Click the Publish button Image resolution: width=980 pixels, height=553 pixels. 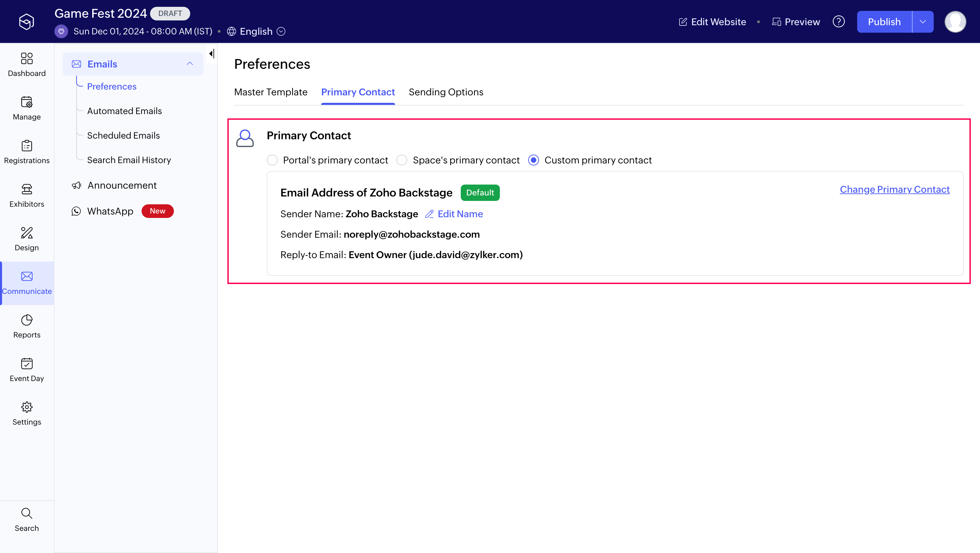pyautogui.click(x=884, y=22)
